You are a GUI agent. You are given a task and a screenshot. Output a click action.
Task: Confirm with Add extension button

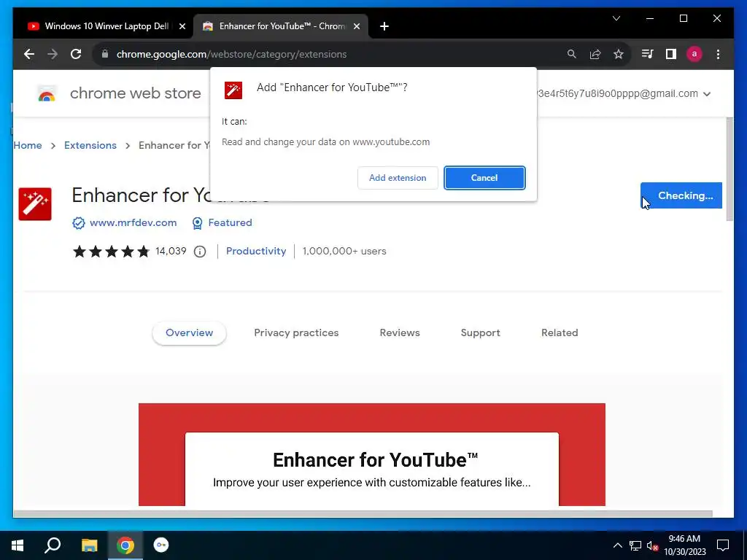[398, 178]
